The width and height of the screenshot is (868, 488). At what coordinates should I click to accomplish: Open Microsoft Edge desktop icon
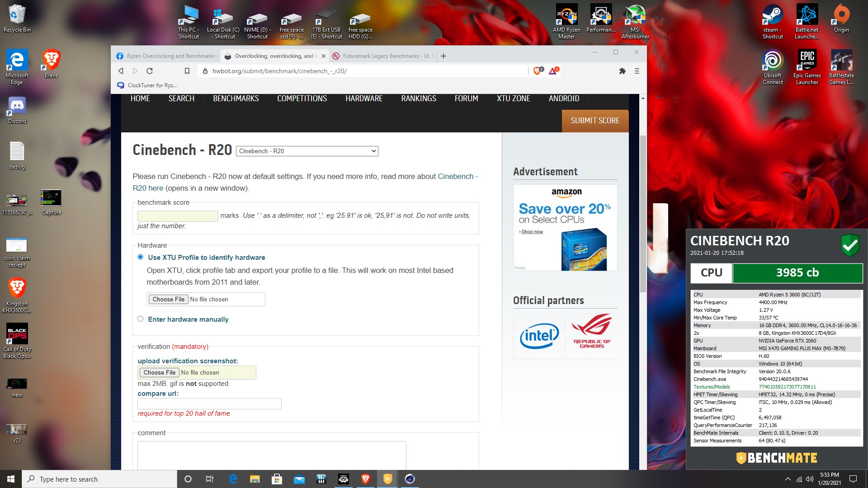click(17, 67)
